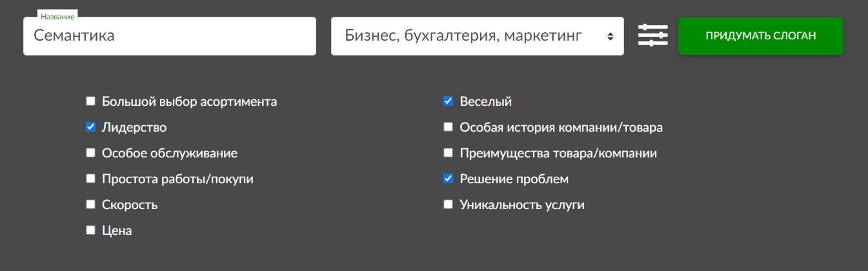This screenshot has height=271, width=868.
Task: Tick the Преимущества товара/компании checkbox
Action: pos(449,153)
